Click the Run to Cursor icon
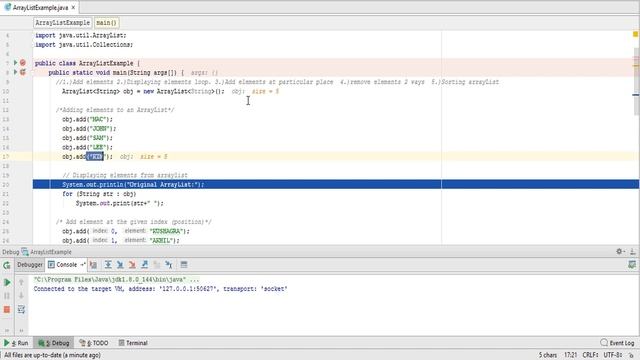The image size is (640, 360). [x=169, y=265]
